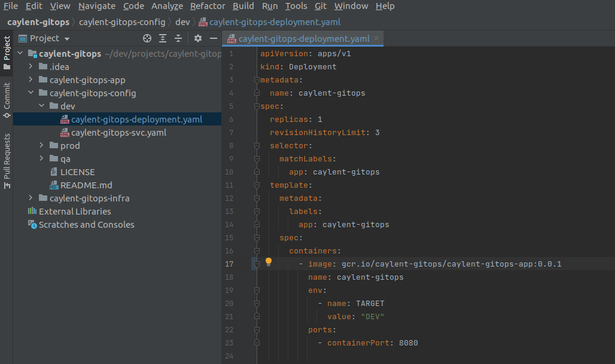The width and height of the screenshot is (615, 364).
Task: Click the replicas key on line 6
Action: click(x=289, y=120)
